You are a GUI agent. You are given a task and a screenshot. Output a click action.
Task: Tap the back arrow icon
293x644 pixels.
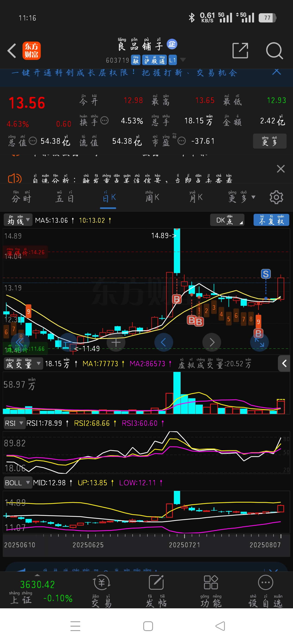click(x=12, y=51)
